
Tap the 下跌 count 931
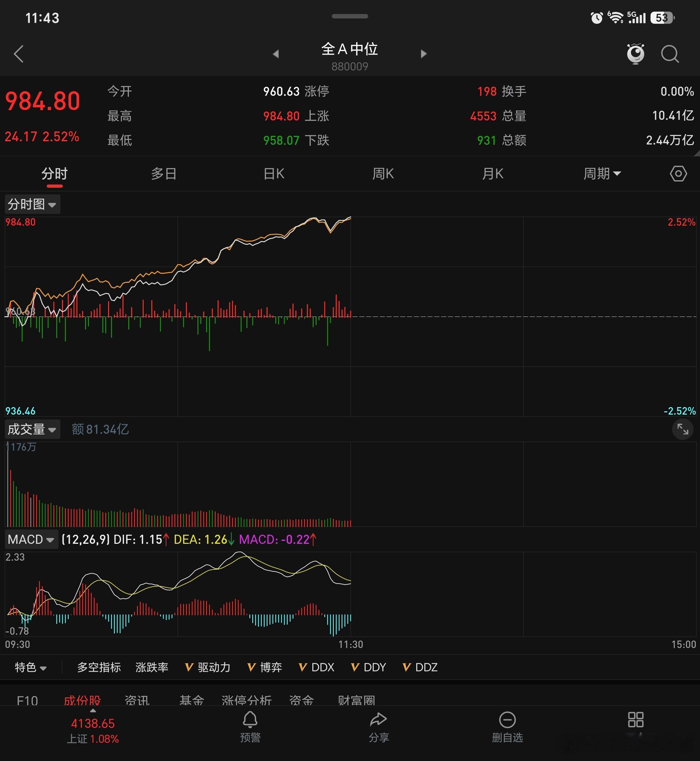(x=486, y=141)
